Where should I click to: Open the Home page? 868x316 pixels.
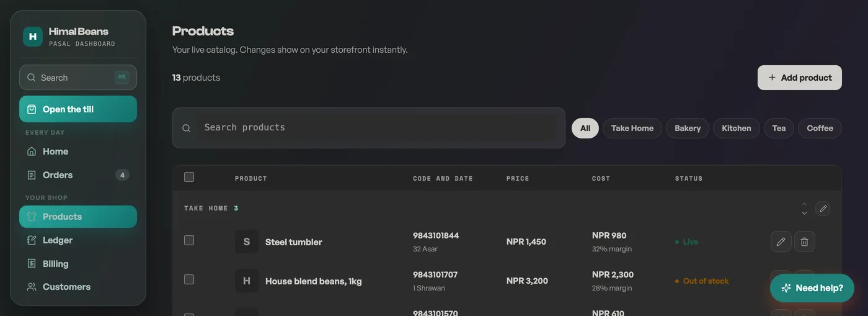[x=78, y=151]
